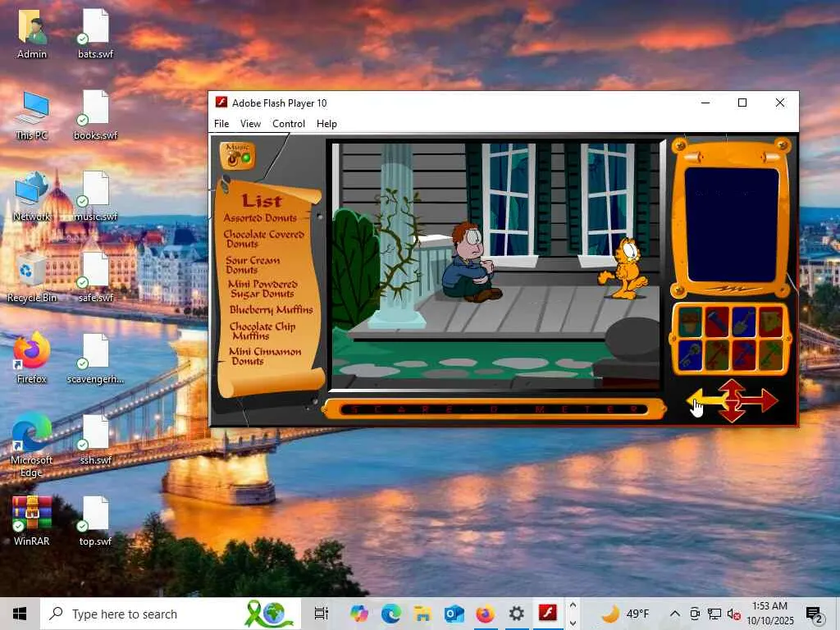The width and height of the screenshot is (840, 630).
Task: Click the Scare-O-Meter bar
Action: (495, 410)
